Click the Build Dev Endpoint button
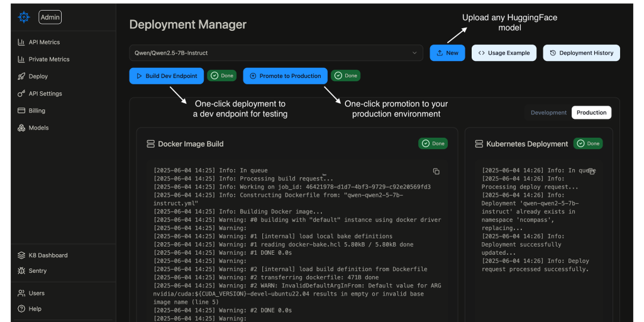The image size is (644, 322). (166, 75)
